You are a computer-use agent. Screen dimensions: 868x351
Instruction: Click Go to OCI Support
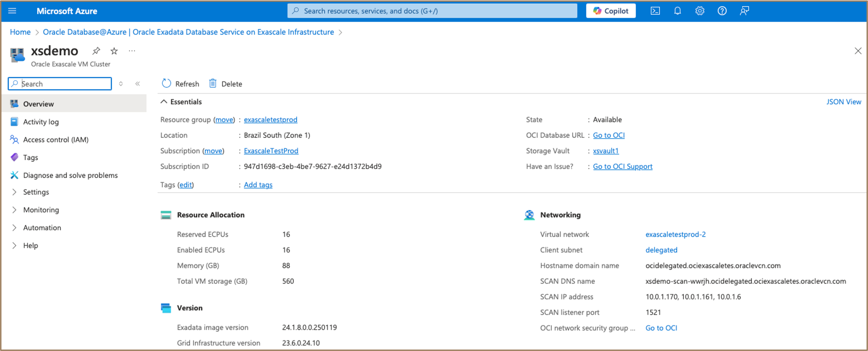(x=623, y=166)
